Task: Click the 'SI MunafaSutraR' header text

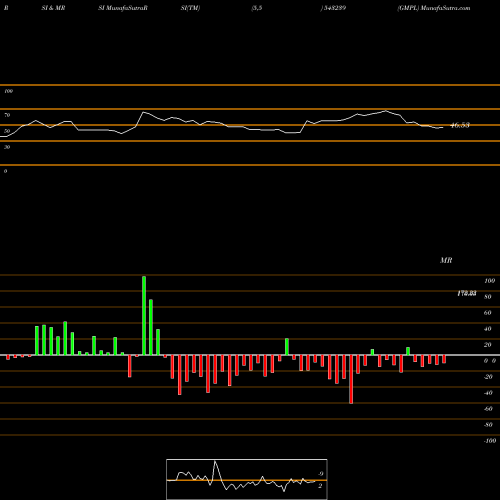Action: point(123,8)
